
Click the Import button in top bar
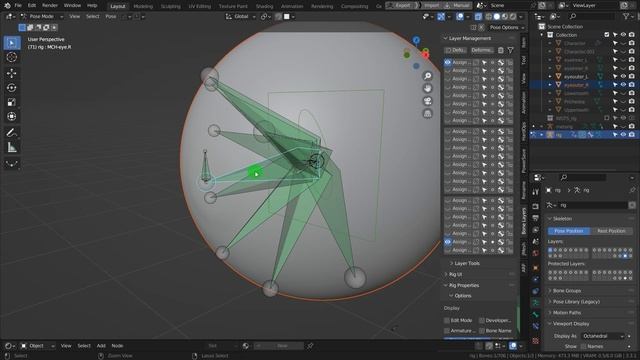click(431, 6)
